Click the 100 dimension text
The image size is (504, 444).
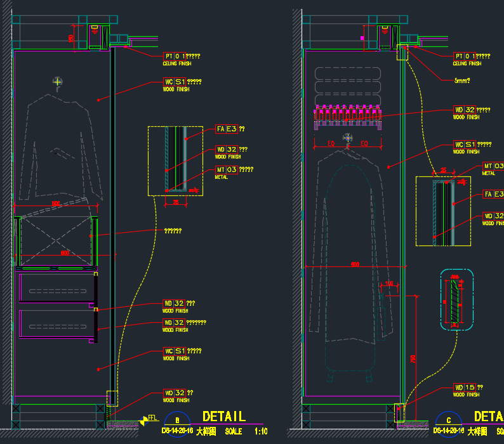coord(389,284)
